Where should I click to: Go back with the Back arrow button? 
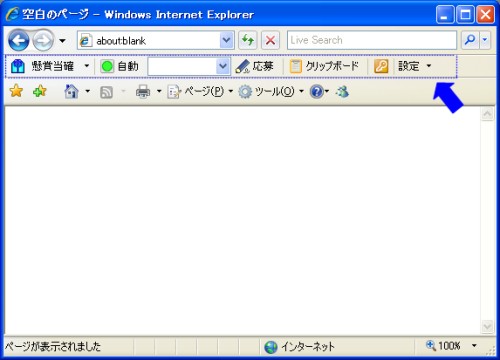tap(19, 41)
